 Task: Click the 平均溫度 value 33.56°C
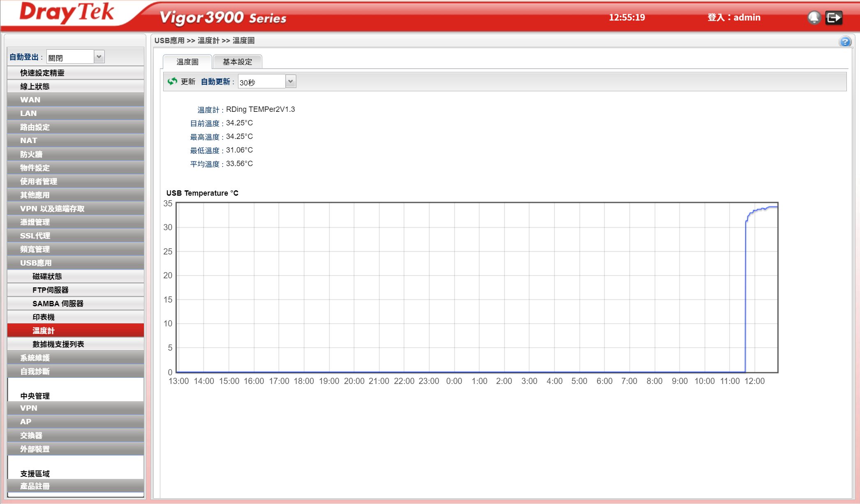[x=239, y=164]
